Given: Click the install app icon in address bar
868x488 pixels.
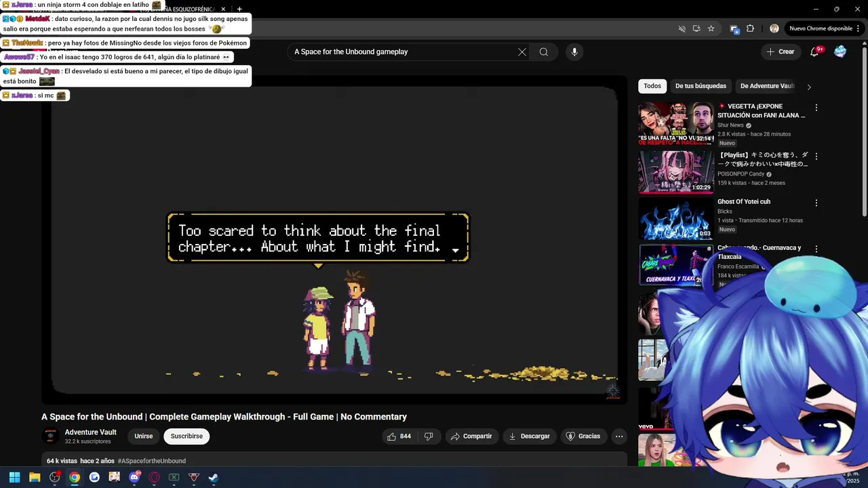Looking at the screenshot, I should [696, 28].
